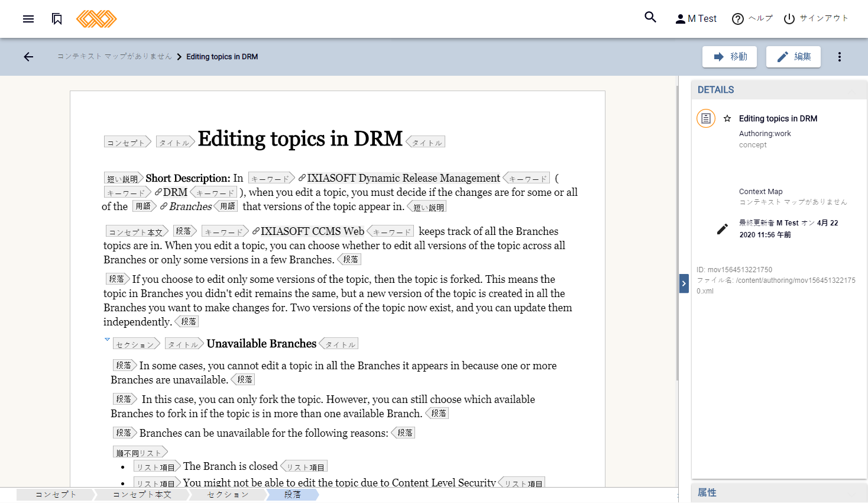Click the IXIASOFT Dynamic Release Management link icon
Image resolution: width=868 pixels, height=503 pixels.
tap(302, 178)
